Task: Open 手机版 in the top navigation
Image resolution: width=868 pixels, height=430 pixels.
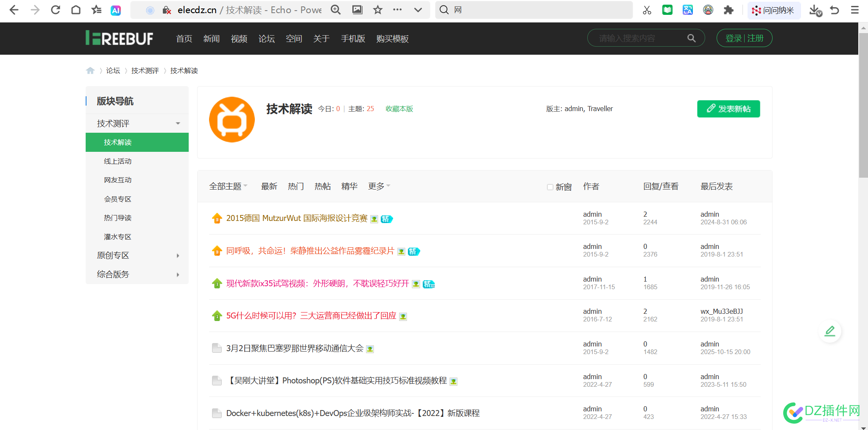Action: [x=353, y=39]
